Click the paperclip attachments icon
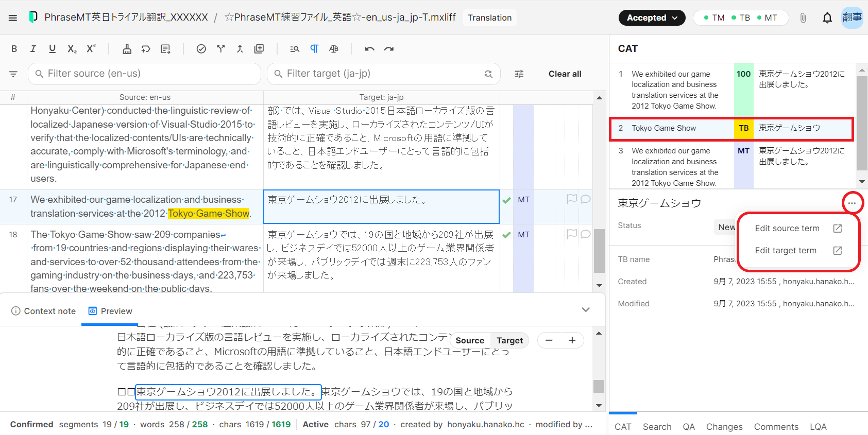Viewport: 868px width, 435px height. [803, 18]
